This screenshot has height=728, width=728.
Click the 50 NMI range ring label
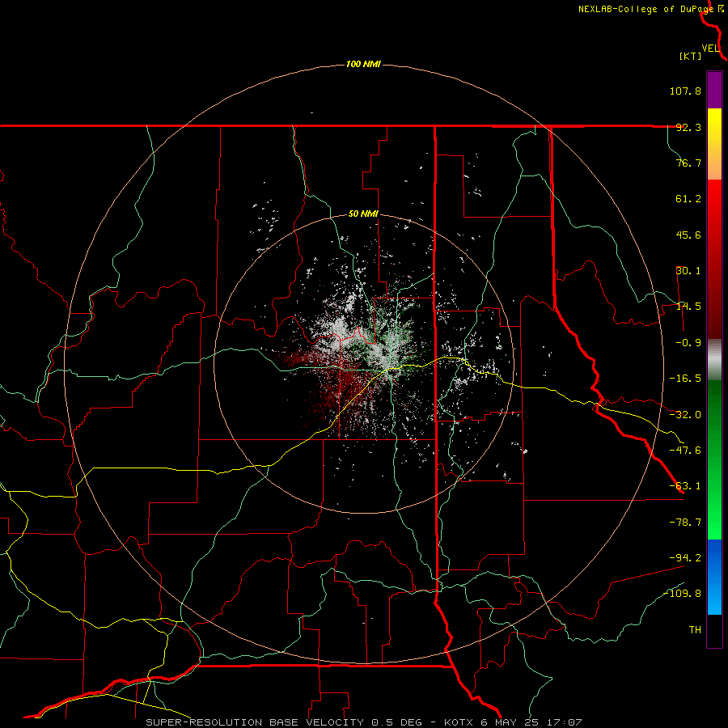click(363, 214)
